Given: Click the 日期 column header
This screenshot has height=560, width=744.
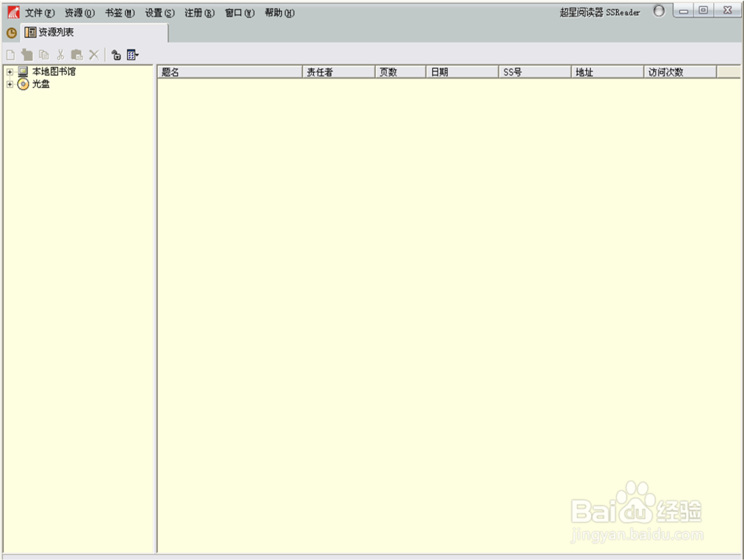Looking at the screenshot, I should coord(446,71).
